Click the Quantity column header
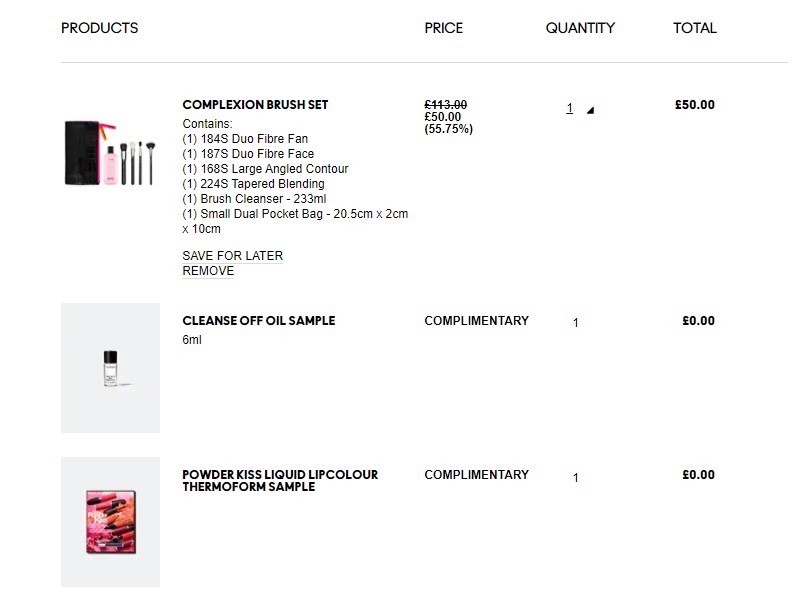 pos(580,28)
